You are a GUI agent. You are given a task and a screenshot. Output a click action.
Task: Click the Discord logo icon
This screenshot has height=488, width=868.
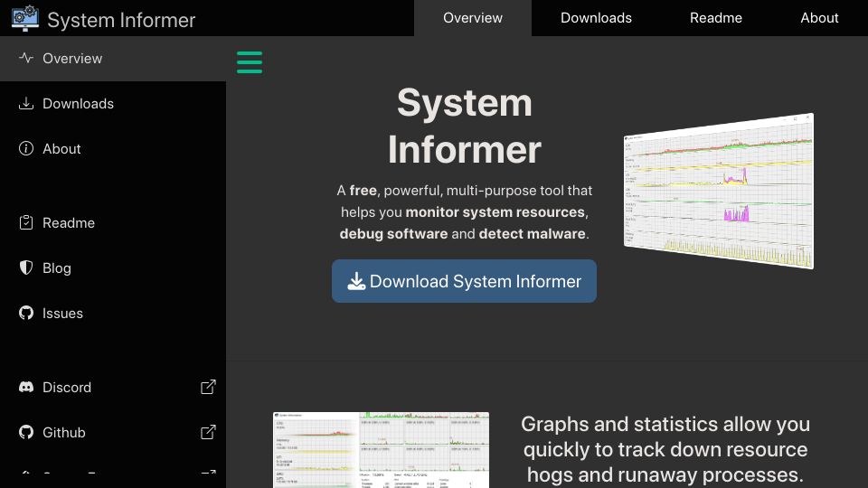[26, 387]
